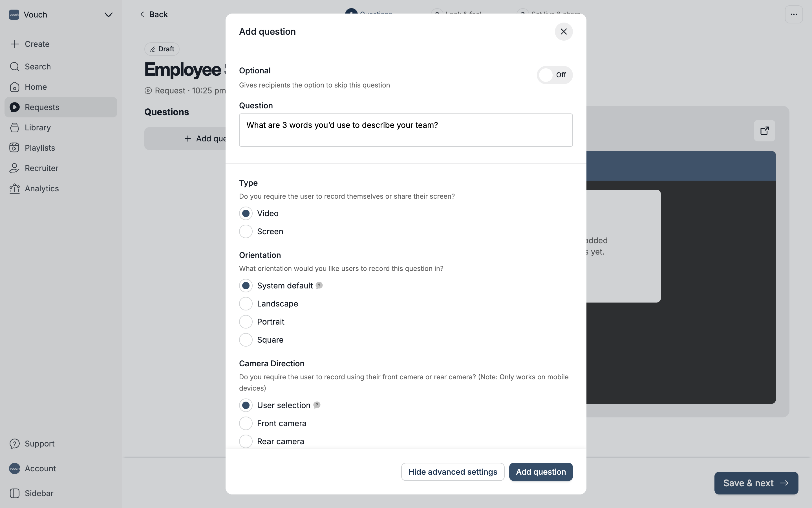Image resolution: width=812 pixels, height=508 pixels.
Task: Select User selection camera direction
Action: tap(246, 405)
